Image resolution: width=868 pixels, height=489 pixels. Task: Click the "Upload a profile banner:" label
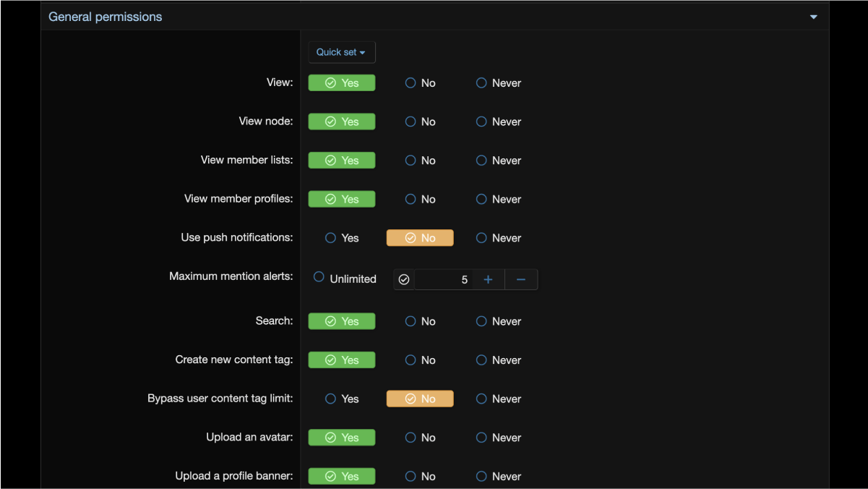pos(234,475)
